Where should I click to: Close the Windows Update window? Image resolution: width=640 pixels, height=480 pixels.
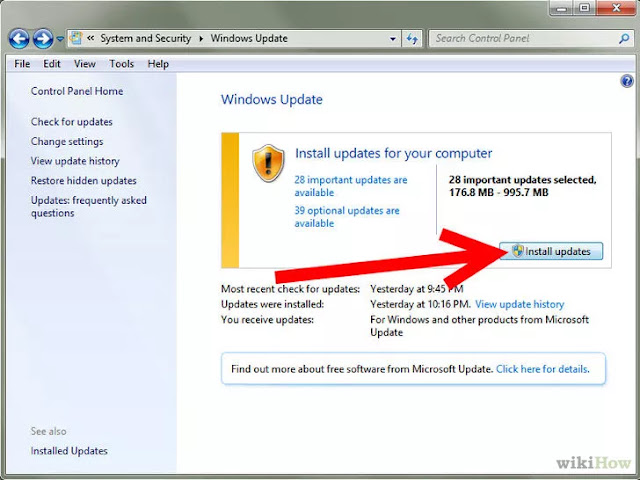click(x=616, y=8)
